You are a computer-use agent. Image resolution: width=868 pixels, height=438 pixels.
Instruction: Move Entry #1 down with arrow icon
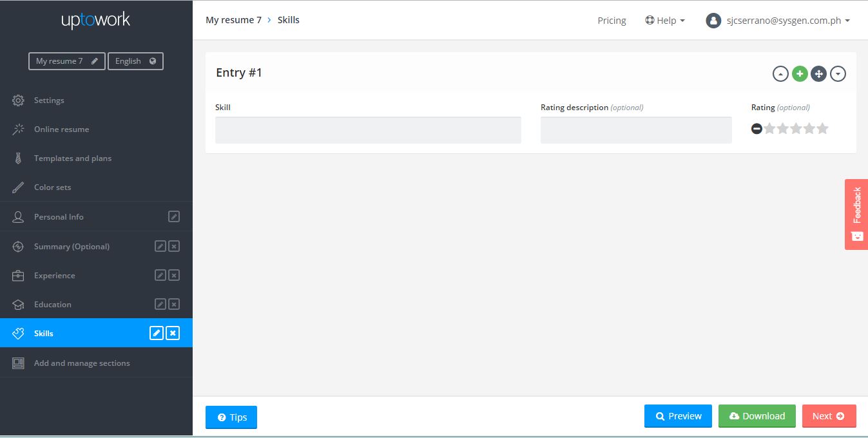(838, 74)
